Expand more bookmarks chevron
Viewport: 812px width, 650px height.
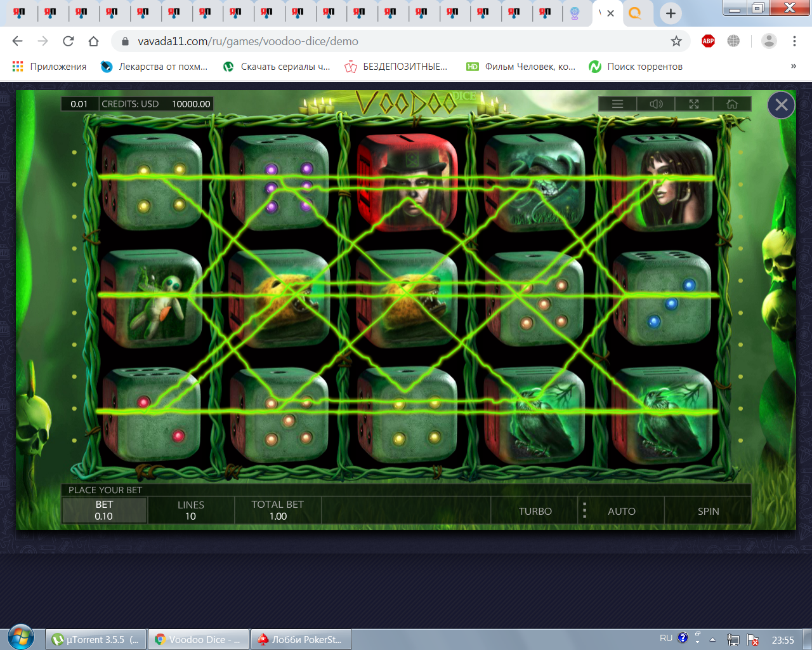click(x=793, y=67)
